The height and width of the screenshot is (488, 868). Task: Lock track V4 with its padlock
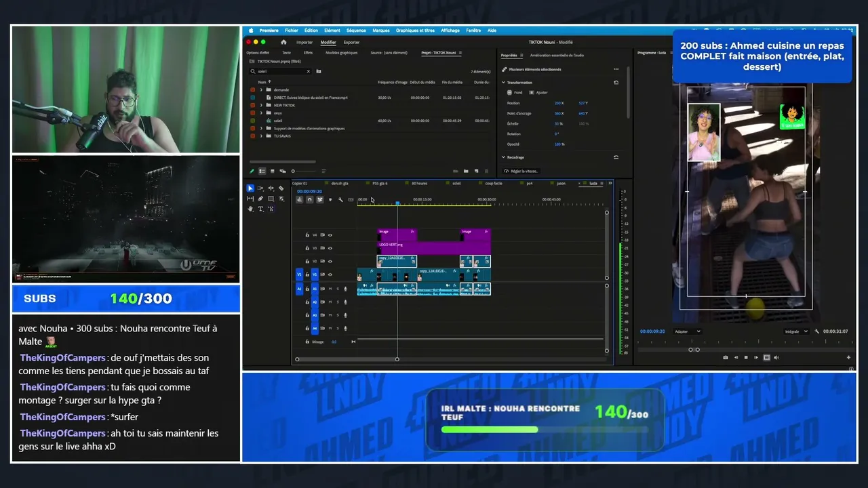click(307, 235)
